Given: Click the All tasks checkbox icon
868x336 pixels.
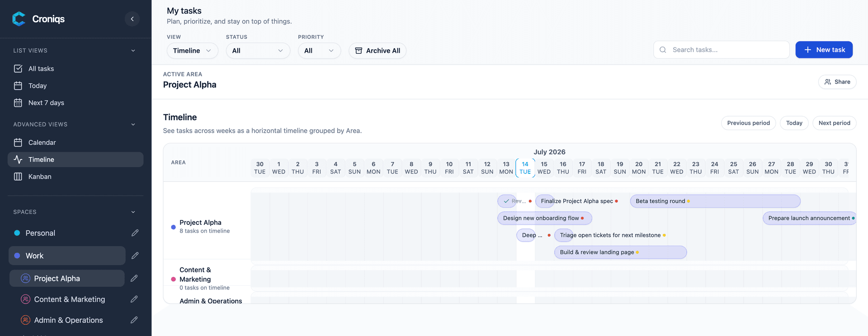Looking at the screenshot, I should click(x=18, y=69).
